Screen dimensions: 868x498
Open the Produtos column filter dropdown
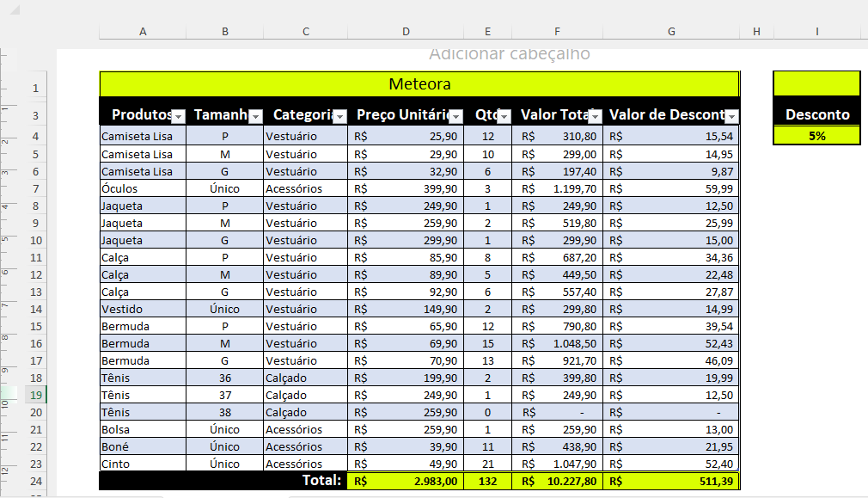(178, 116)
